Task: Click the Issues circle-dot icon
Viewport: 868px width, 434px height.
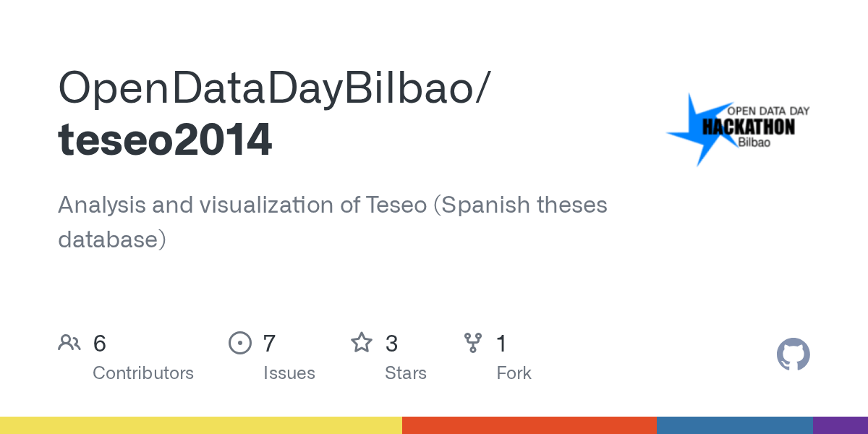Action: 239,343
